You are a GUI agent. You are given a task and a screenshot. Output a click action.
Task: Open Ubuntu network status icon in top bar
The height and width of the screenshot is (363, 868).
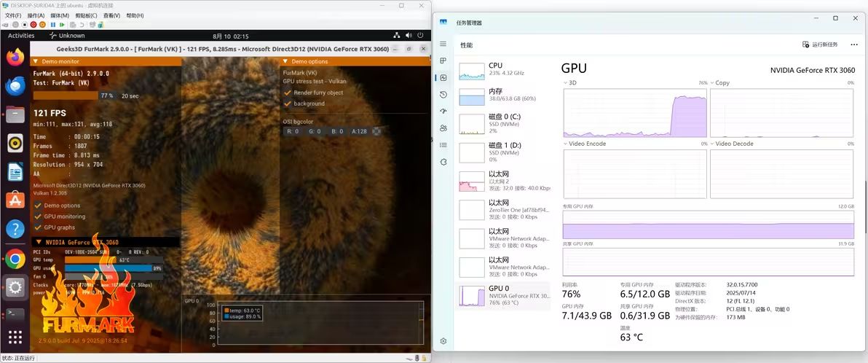(x=397, y=36)
